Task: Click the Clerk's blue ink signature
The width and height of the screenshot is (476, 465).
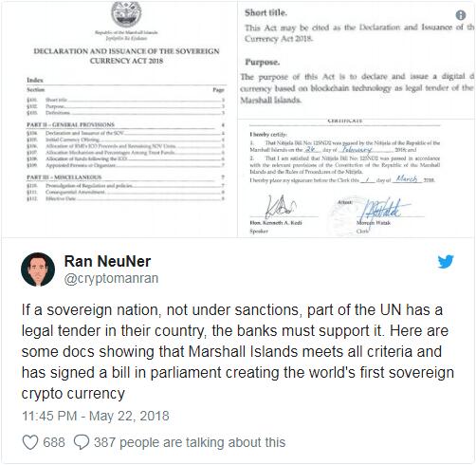Action: pos(384,210)
